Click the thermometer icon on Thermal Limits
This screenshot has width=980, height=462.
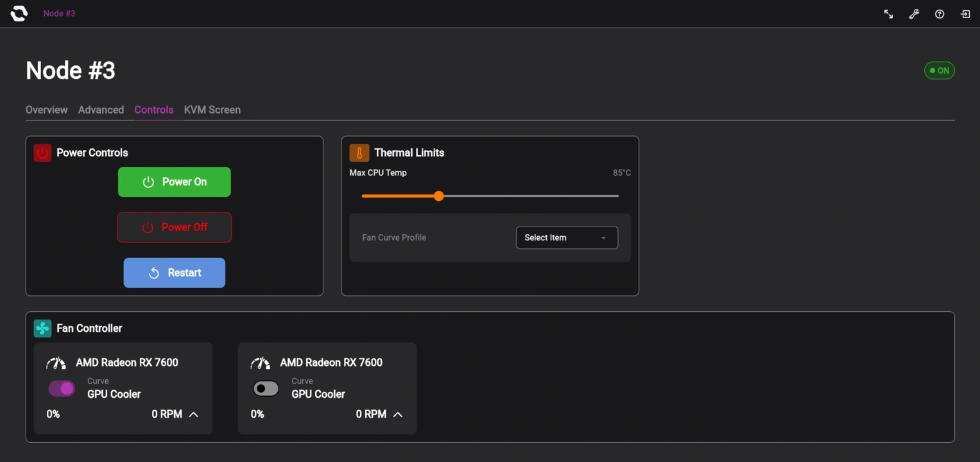[359, 152]
